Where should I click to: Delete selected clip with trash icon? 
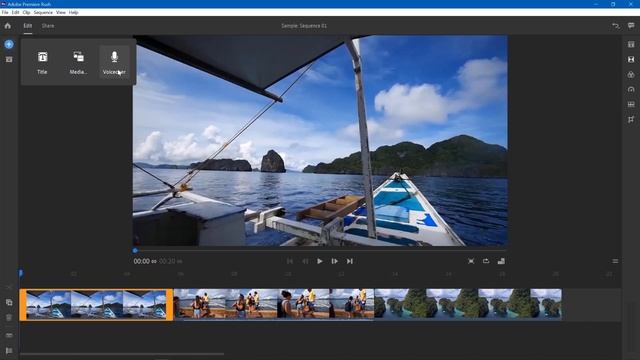(9, 318)
